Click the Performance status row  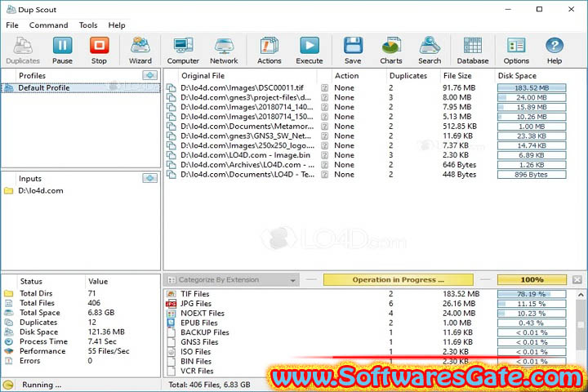point(81,351)
